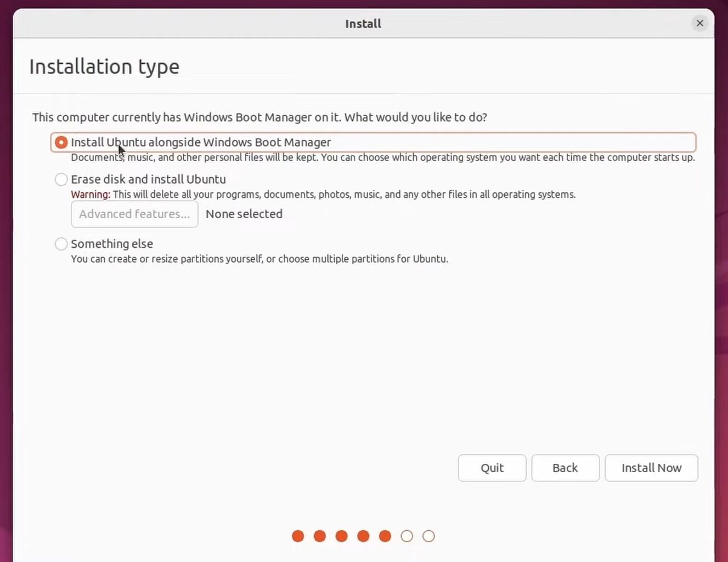The width and height of the screenshot is (728, 562).
Task: Click the 'Documents, music, and other personal files' description
Action: [x=383, y=157]
